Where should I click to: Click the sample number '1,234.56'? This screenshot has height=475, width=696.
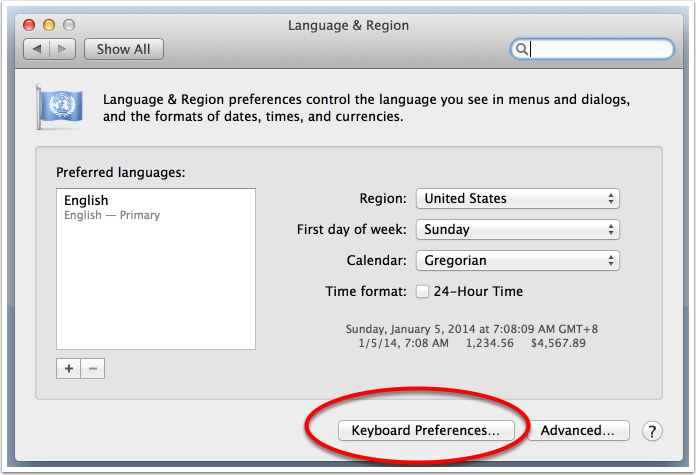(x=490, y=343)
